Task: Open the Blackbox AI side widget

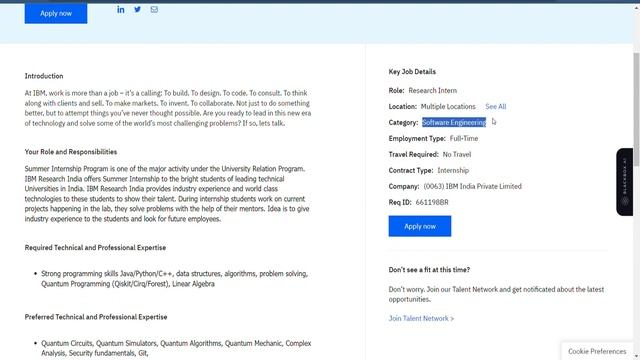Action: coord(624,182)
